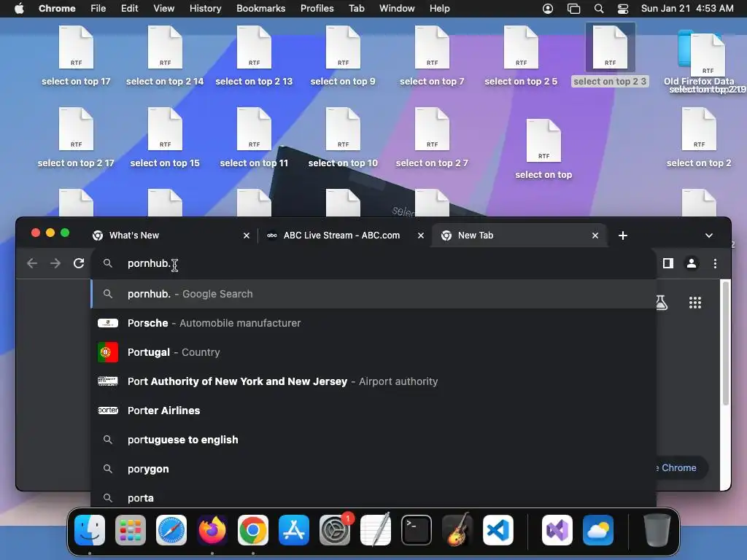Open a new tab with plus button
The width and height of the screenshot is (747, 560).
tap(623, 236)
